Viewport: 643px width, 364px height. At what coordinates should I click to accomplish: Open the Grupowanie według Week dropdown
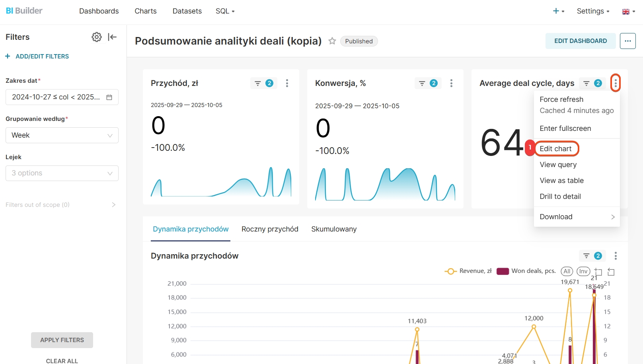coord(62,135)
